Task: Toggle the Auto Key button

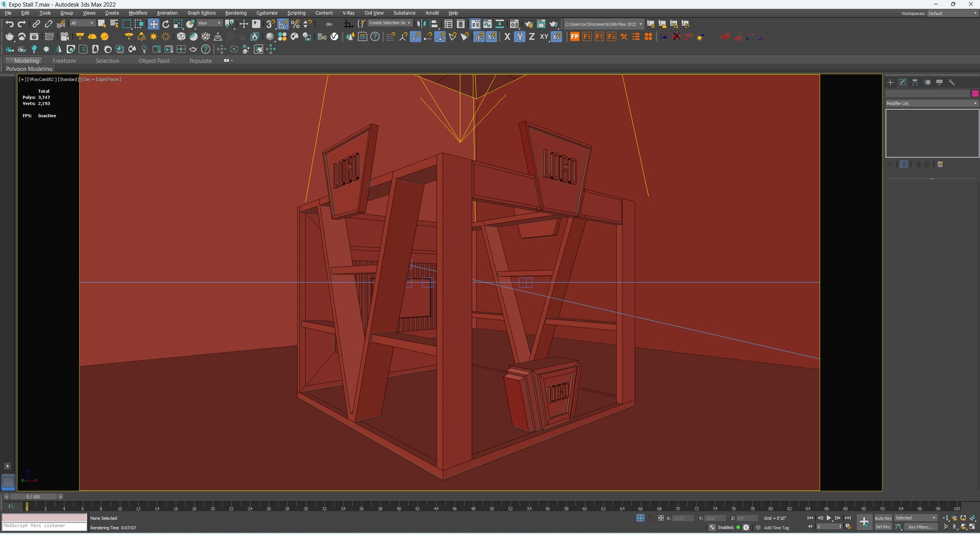Action: pos(883,518)
